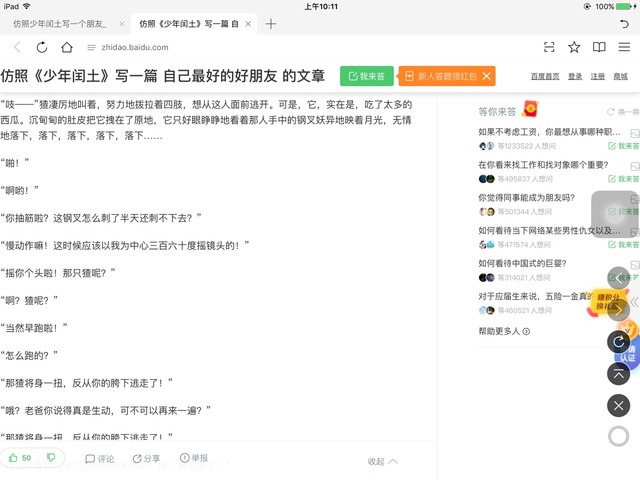Collapse the answer using 收起

pyautogui.click(x=382, y=461)
